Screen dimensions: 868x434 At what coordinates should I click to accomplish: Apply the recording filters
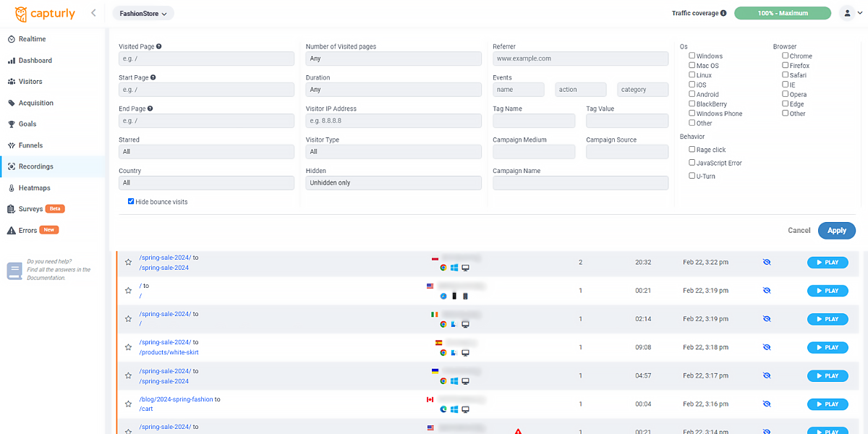click(836, 230)
